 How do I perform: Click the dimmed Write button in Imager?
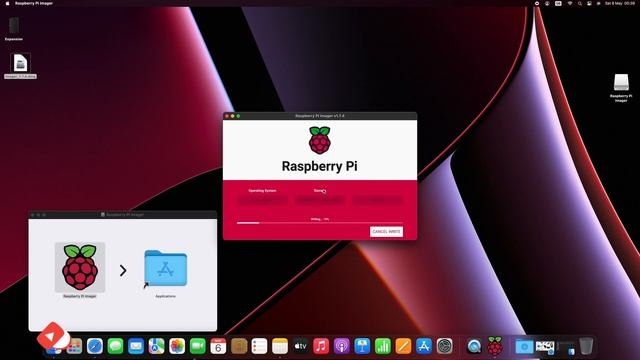pos(378,200)
